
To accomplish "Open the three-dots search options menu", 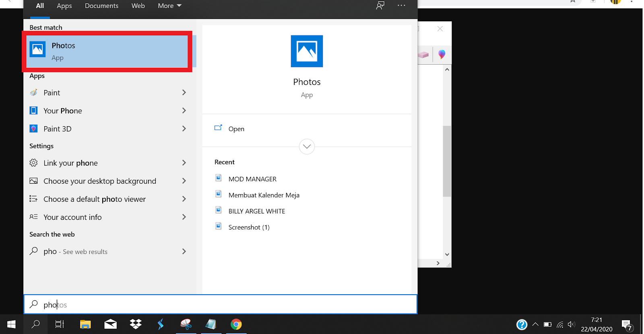I will coord(401,6).
